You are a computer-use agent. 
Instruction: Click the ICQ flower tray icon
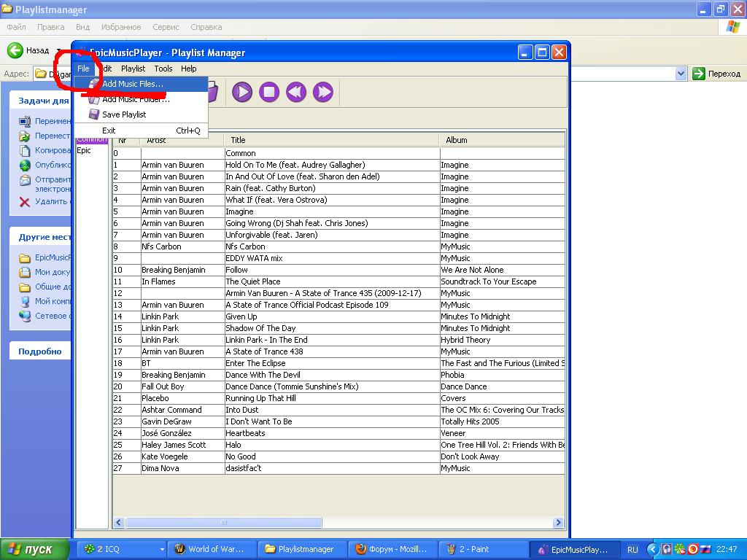point(679,549)
